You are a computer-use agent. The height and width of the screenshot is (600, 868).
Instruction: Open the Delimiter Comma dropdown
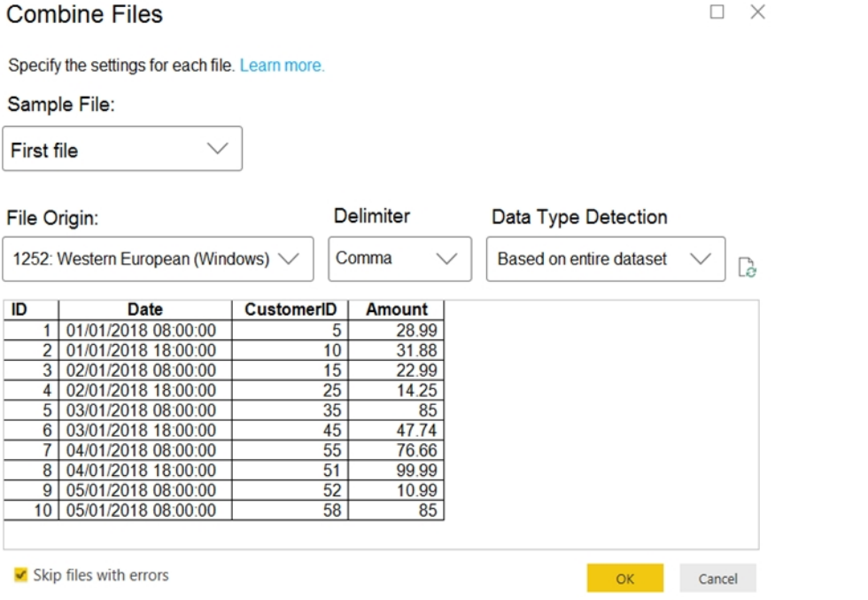tap(399, 259)
